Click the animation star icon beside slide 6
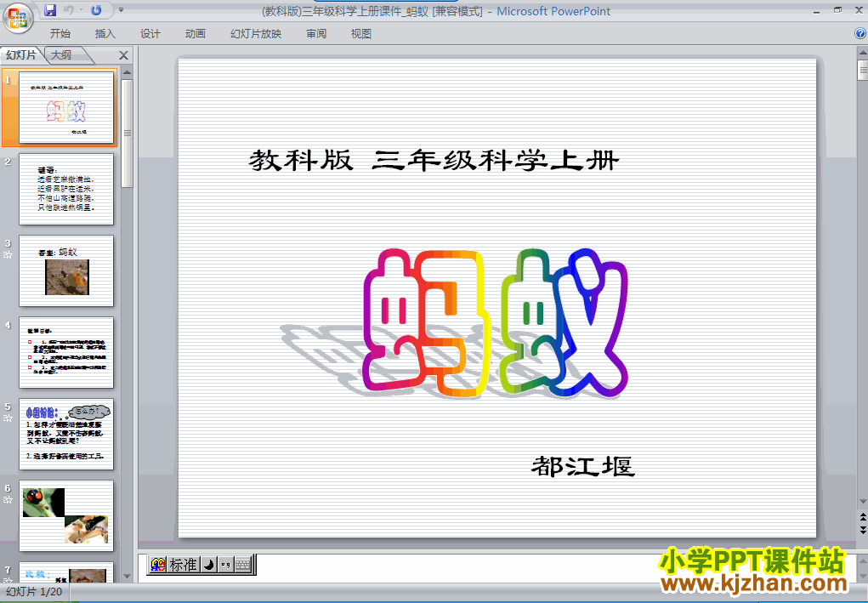 8,500
